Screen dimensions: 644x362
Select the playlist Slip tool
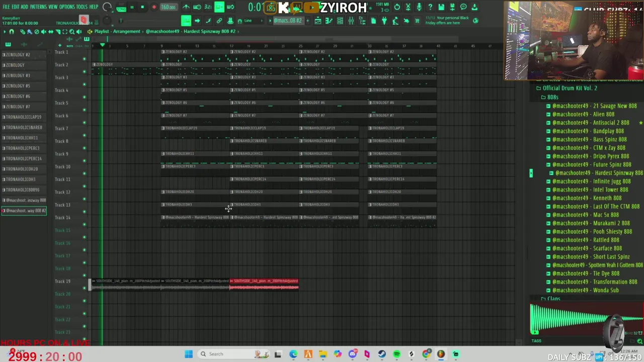(50, 31)
